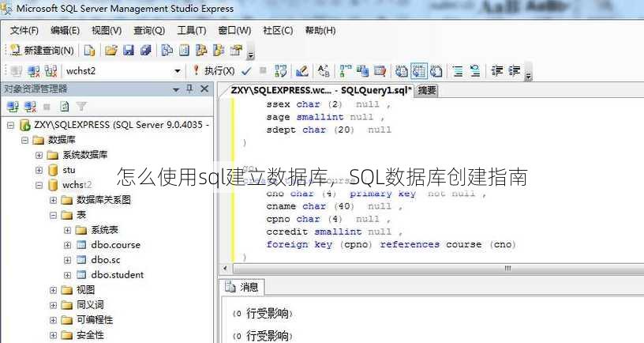The height and width of the screenshot is (343, 644).
Task: Click the increase indent icon
Action: tap(515, 71)
